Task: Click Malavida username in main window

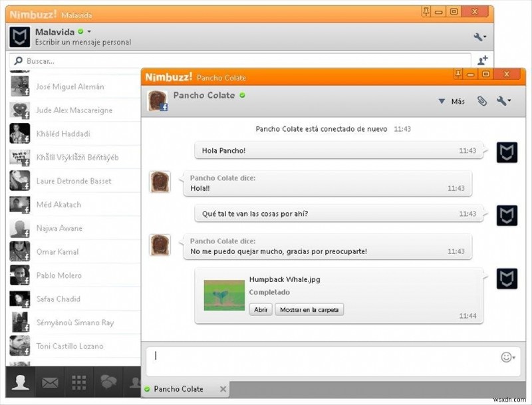Action: coord(55,32)
